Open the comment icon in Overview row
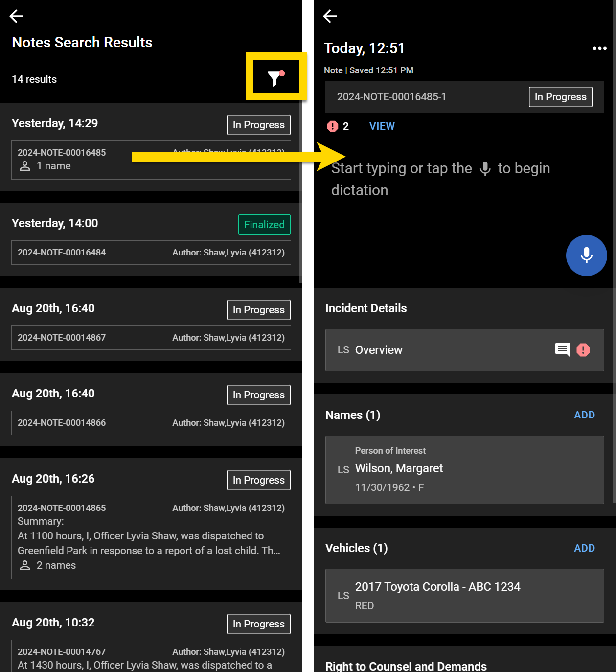Image resolution: width=616 pixels, height=672 pixels. [562, 349]
